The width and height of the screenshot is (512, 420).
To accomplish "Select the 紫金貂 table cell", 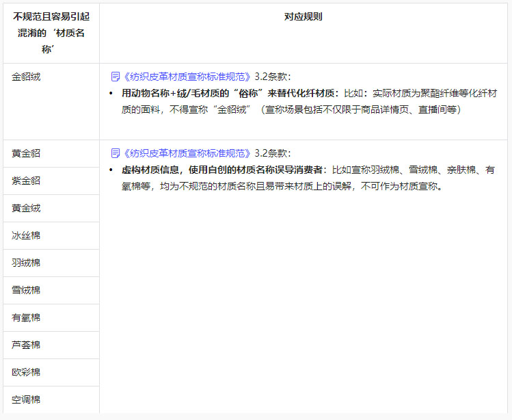I will (x=26, y=181).
